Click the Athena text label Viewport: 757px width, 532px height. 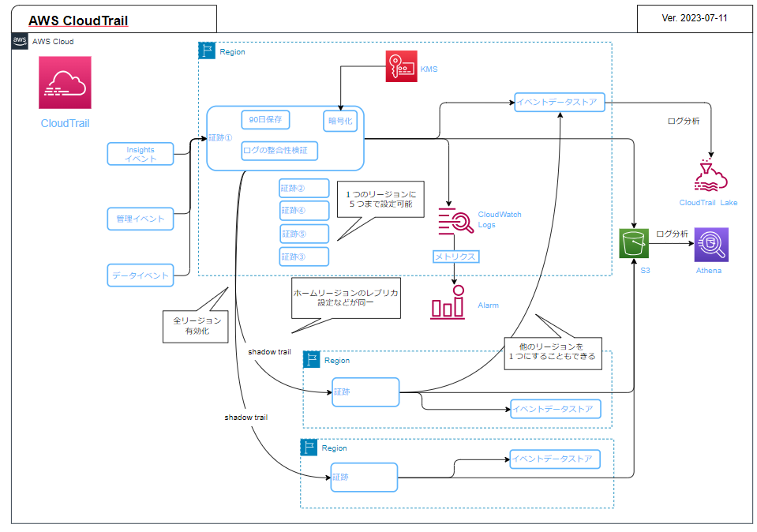point(709,271)
